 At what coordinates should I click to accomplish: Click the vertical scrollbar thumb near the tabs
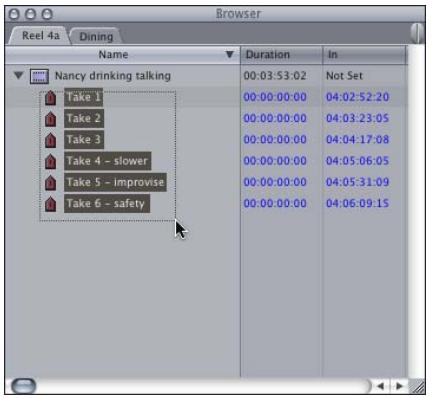417,33
